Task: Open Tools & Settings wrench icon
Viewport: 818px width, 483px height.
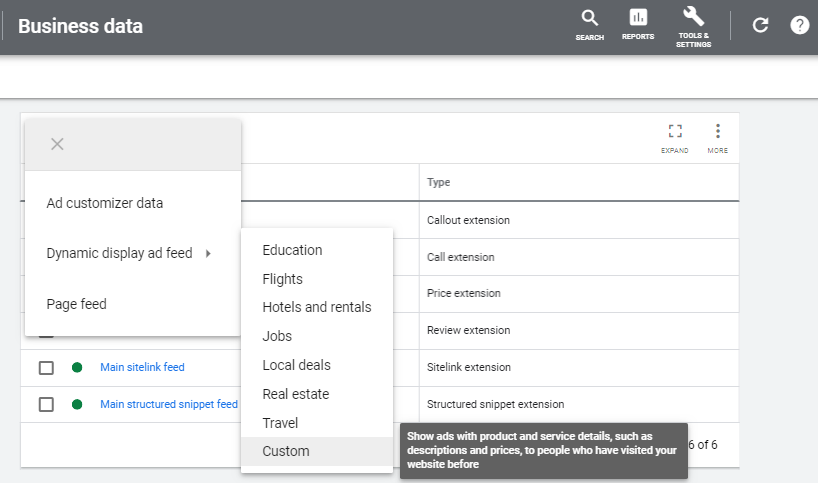Action: (x=693, y=24)
